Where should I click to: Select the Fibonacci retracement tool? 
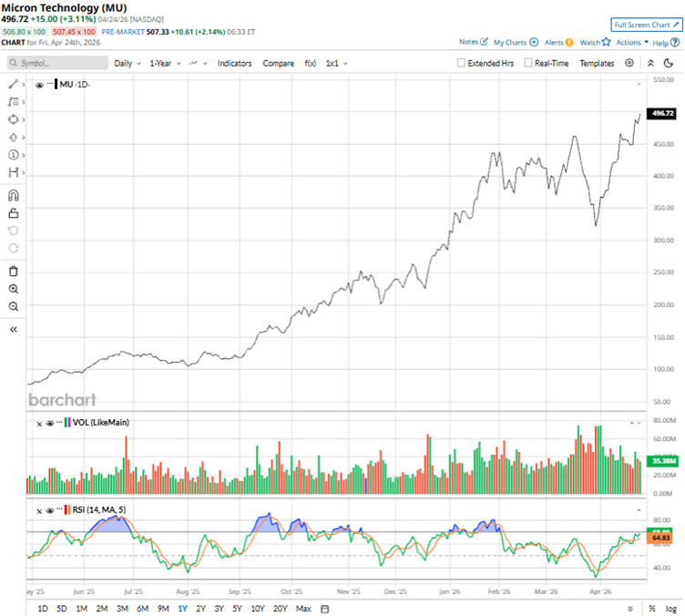click(13, 102)
